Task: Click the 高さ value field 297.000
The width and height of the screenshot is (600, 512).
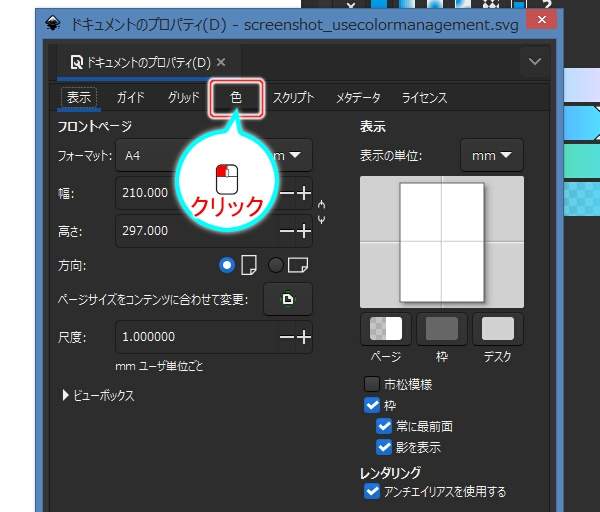Action: tap(197, 231)
